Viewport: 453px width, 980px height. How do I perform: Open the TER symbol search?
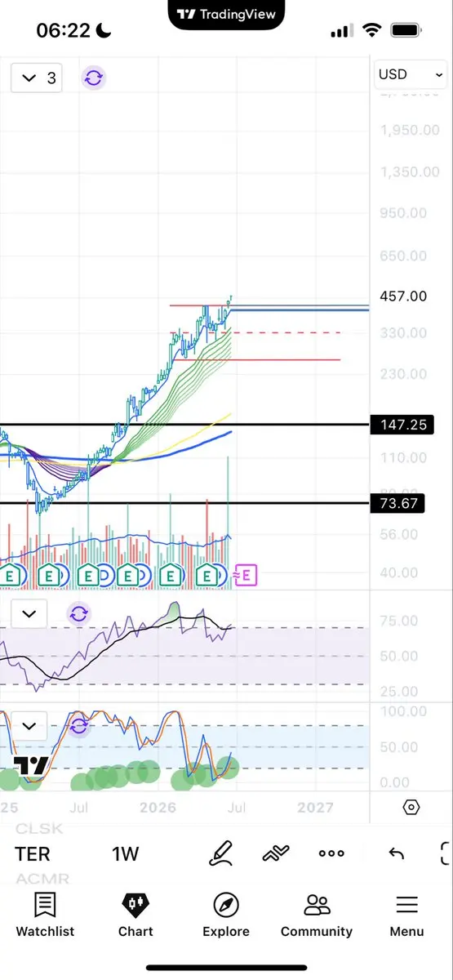(x=33, y=854)
